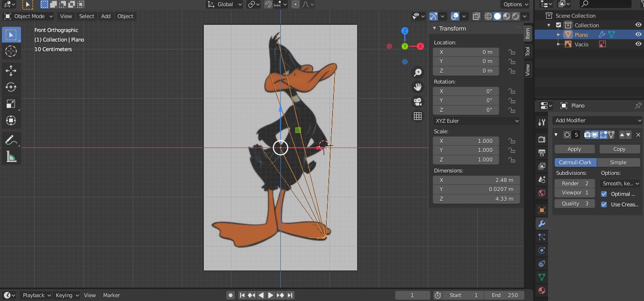644x301 pixels.
Task: Open the Object properties orange square icon
Action: (541, 210)
